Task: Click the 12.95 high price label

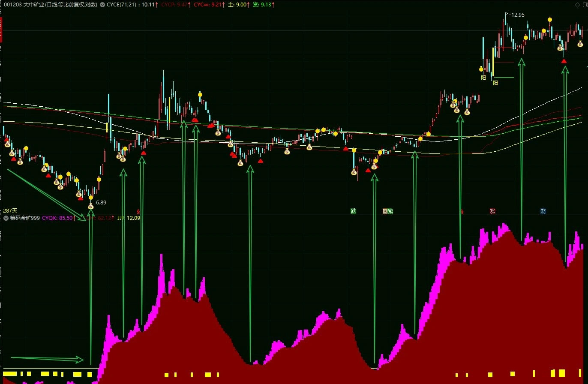Action: (518, 15)
